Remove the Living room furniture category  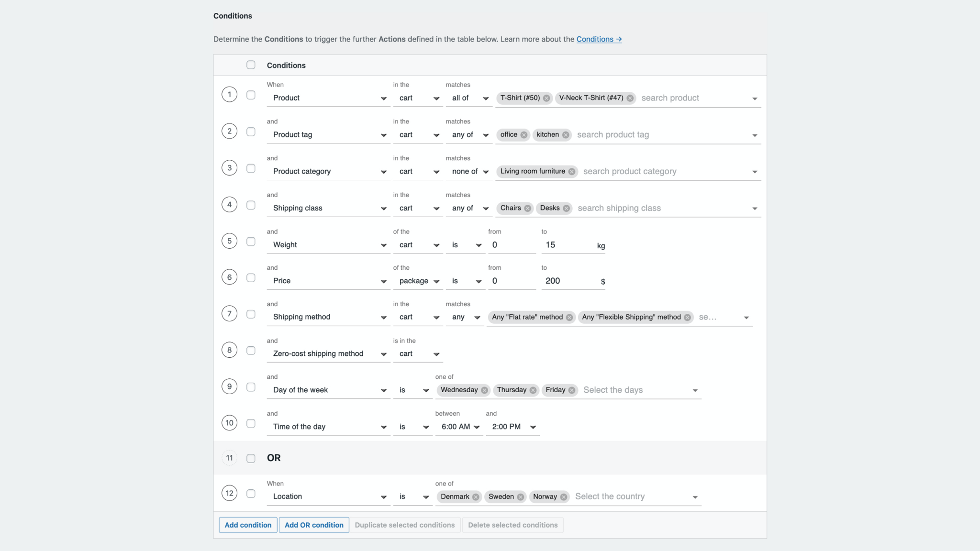(x=571, y=171)
